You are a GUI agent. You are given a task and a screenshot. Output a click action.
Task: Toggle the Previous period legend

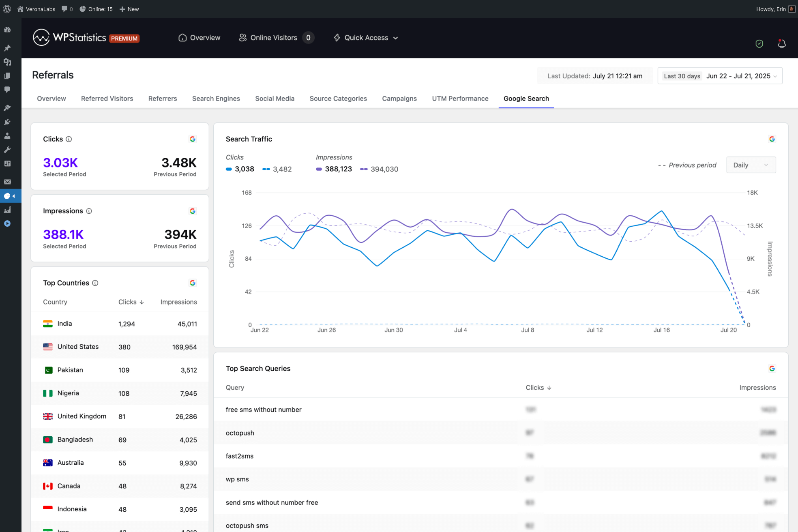tap(687, 165)
